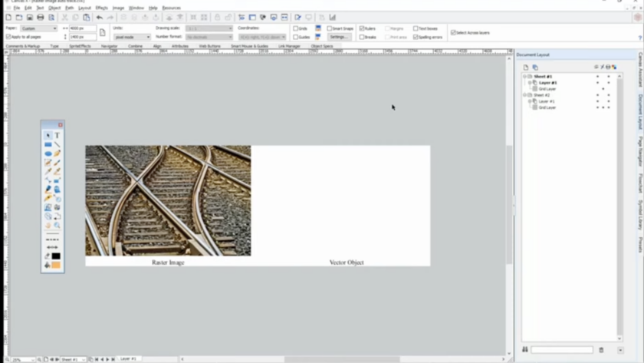Click the Settings... button
Screen dimensions: 644x363
click(x=339, y=37)
